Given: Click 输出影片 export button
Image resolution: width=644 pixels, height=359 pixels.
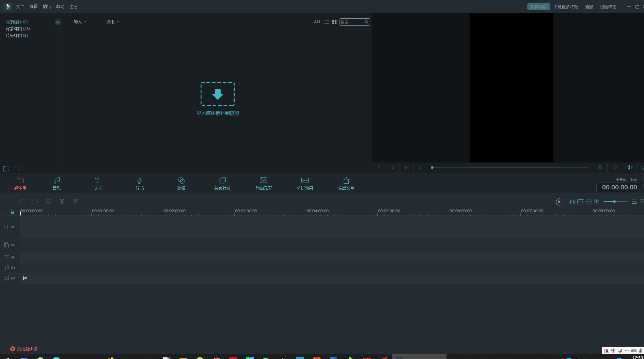Looking at the screenshot, I should coord(346,184).
